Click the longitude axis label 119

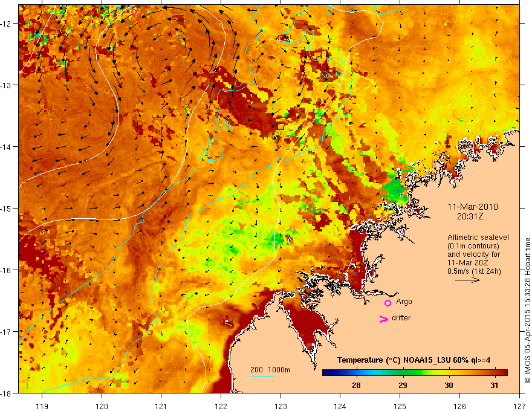(42, 406)
